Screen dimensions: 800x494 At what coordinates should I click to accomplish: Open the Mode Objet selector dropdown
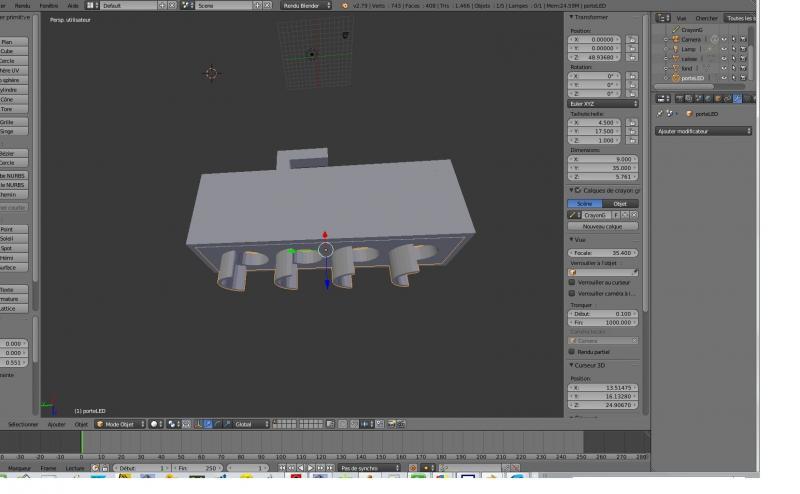click(x=119, y=424)
